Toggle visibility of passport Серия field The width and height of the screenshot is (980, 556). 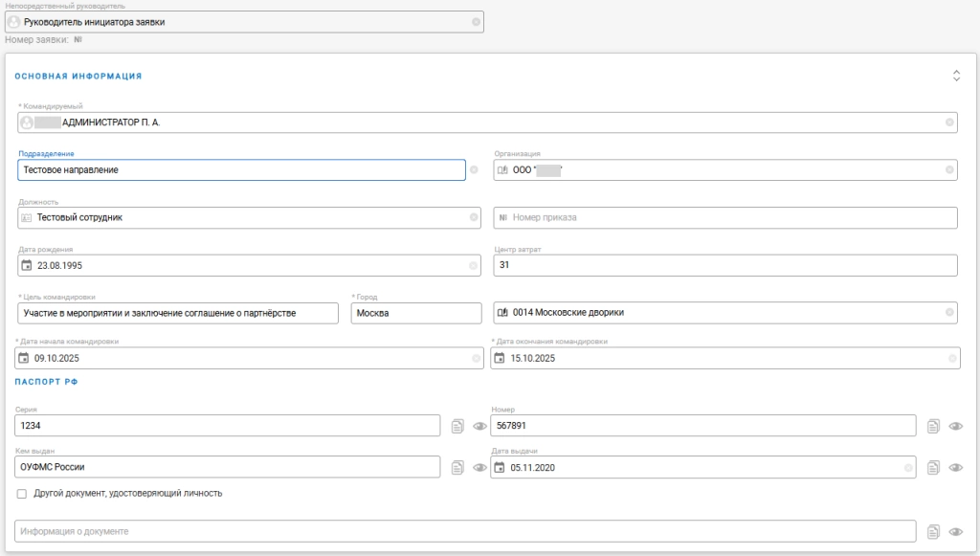pos(479,426)
